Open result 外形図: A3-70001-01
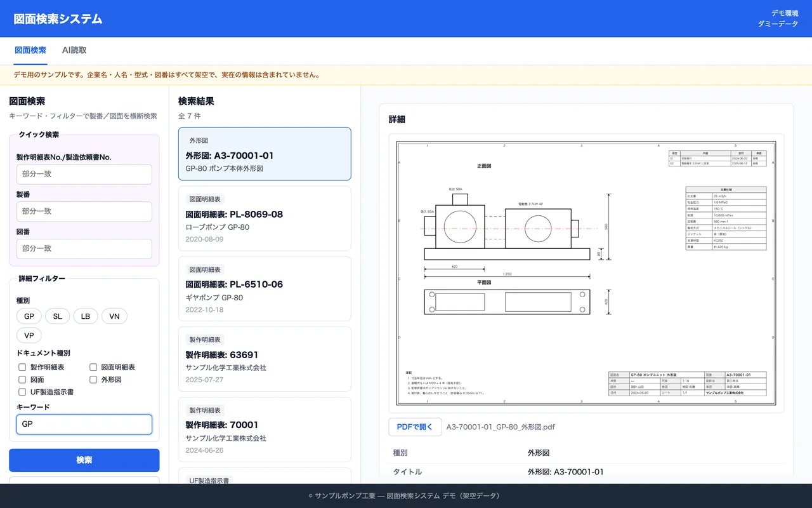 265,154
